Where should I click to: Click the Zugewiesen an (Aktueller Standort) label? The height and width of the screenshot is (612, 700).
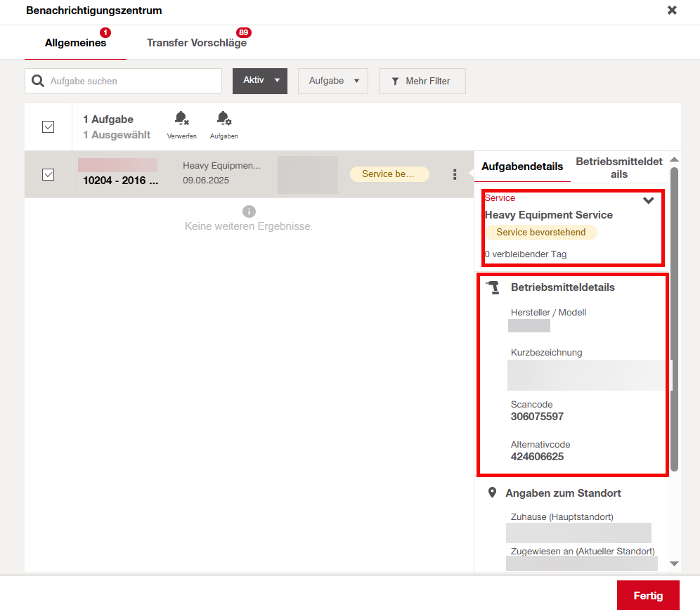pos(583,552)
